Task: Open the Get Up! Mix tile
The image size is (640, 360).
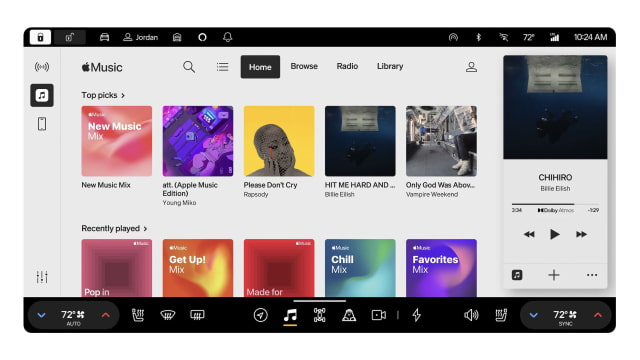Action: [x=198, y=268]
